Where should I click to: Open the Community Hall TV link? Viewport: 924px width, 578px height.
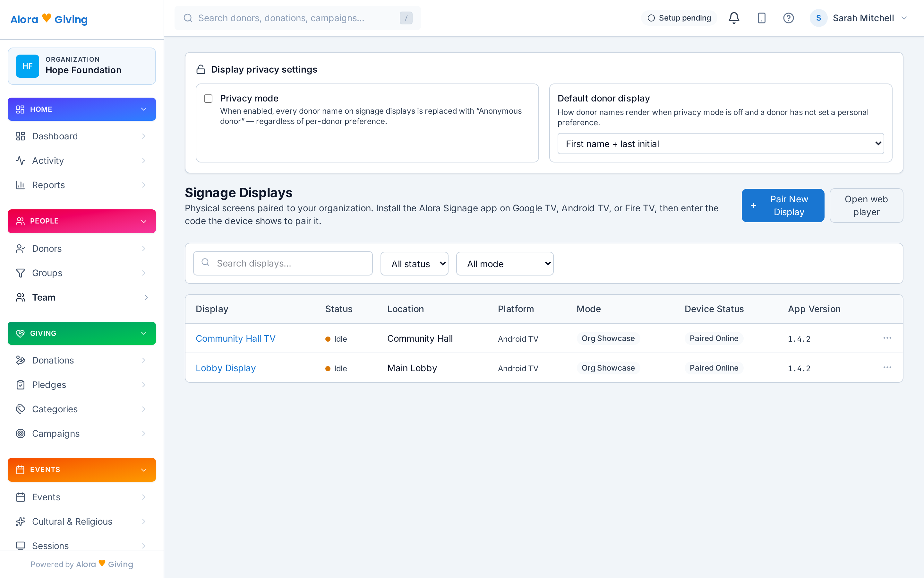click(235, 338)
